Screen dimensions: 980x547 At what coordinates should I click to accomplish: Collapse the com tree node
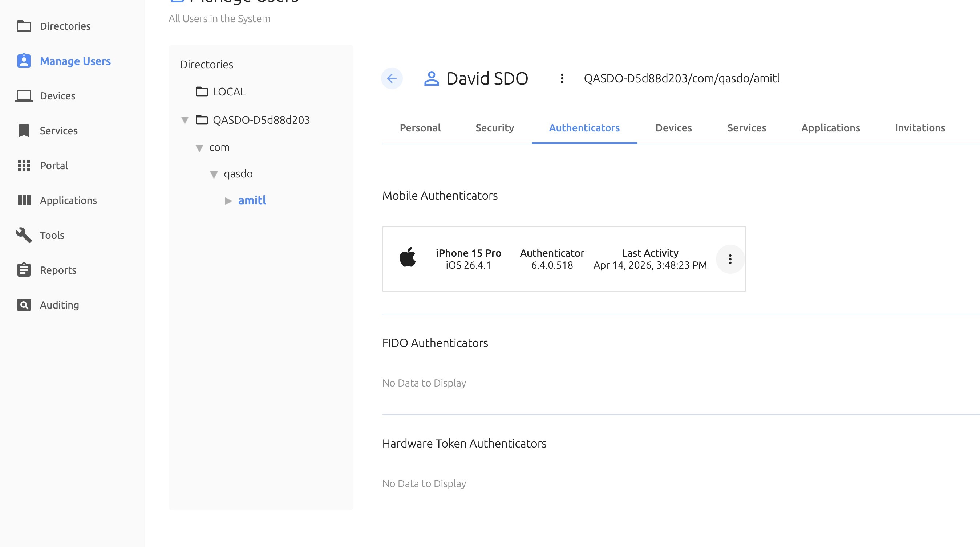click(199, 148)
